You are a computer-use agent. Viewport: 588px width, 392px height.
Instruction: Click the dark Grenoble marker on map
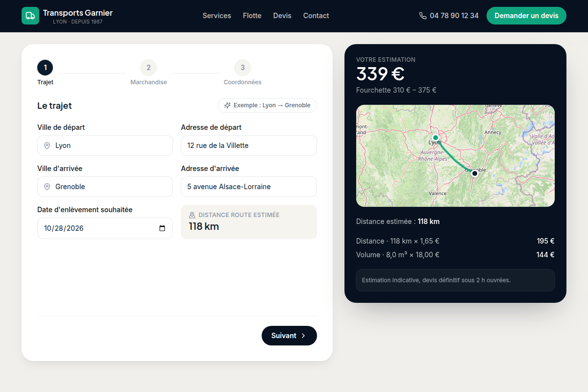(x=474, y=173)
